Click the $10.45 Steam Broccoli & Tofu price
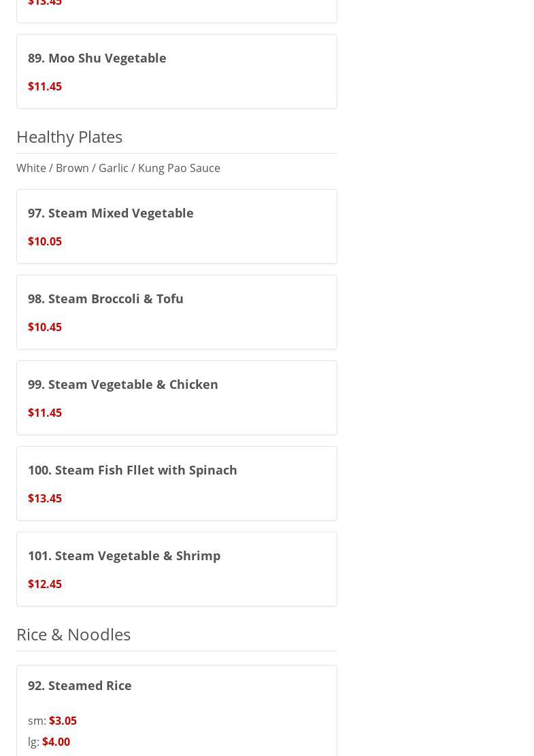 tap(45, 327)
